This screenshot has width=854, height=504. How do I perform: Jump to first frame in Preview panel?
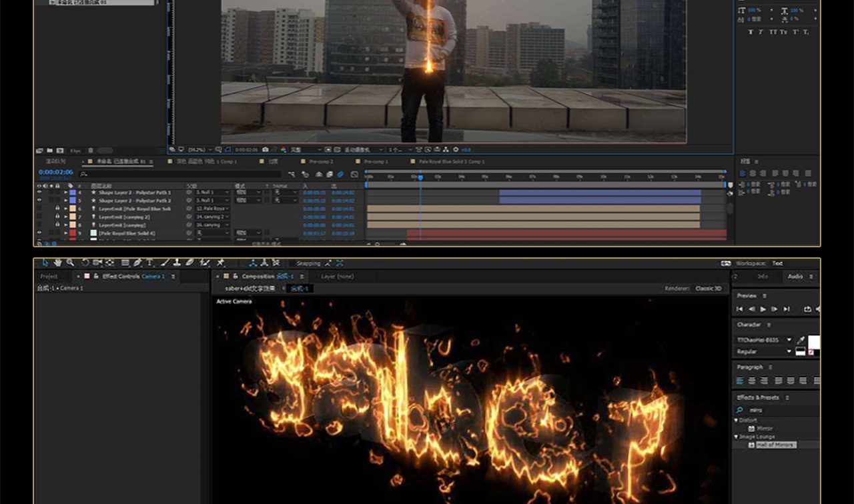[739, 309]
